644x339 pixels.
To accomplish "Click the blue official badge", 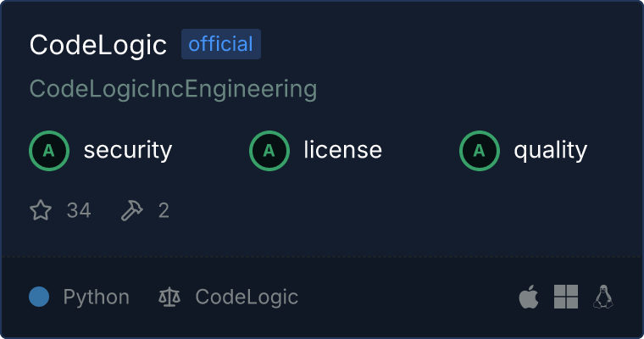I will pos(220,44).
